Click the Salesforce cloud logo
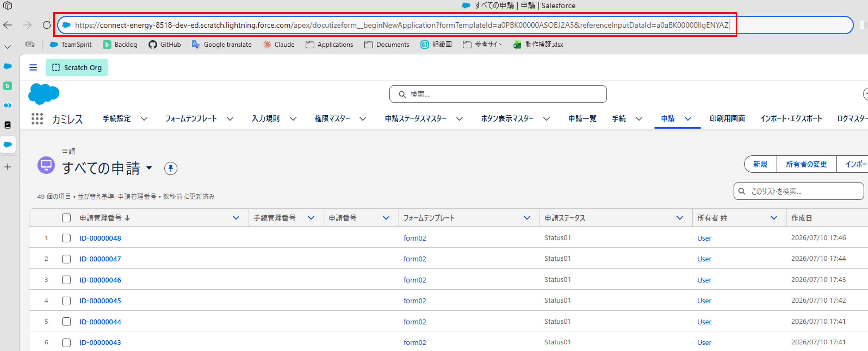Image resolution: width=868 pixels, height=351 pixels. (x=44, y=94)
